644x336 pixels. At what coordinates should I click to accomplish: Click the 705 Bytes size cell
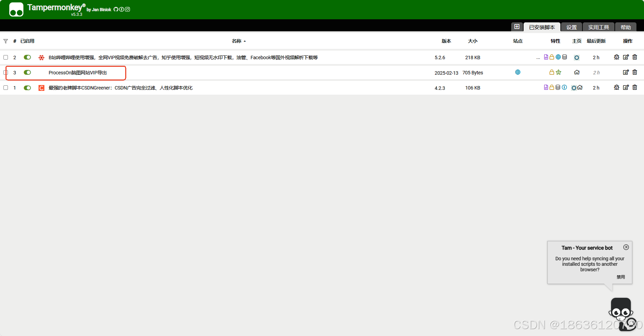point(473,73)
